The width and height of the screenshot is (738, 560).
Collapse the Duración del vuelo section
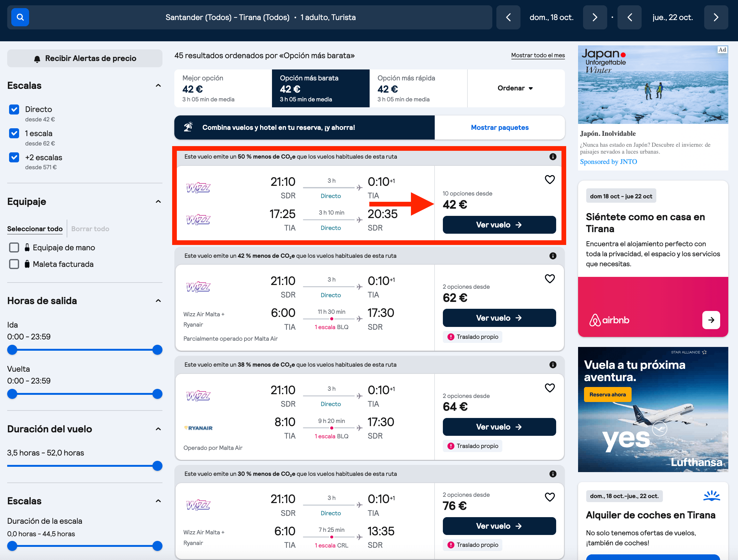tap(158, 429)
